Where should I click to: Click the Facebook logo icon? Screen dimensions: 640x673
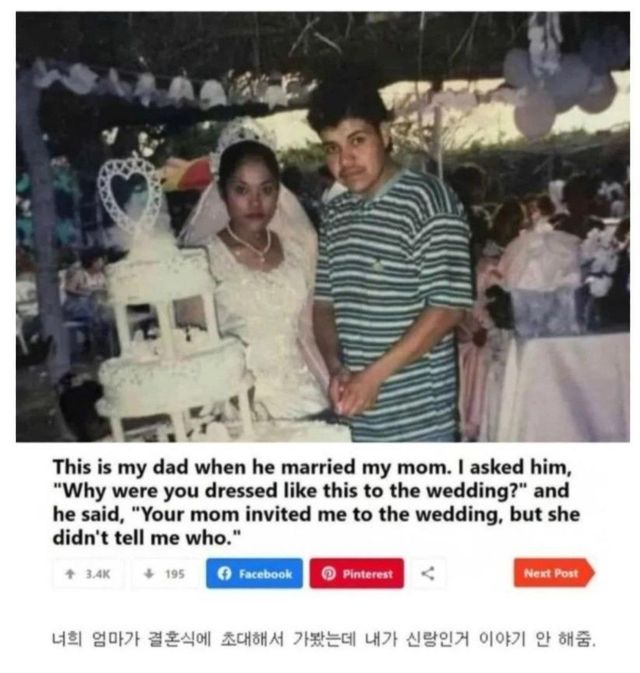point(224,573)
